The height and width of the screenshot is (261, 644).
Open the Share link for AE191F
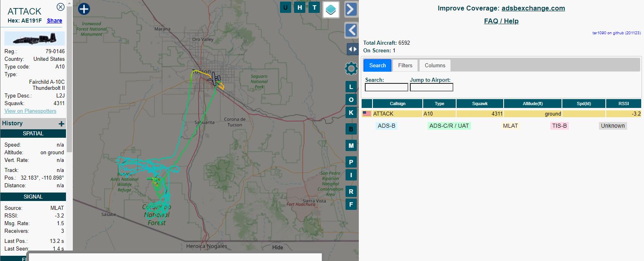click(54, 21)
